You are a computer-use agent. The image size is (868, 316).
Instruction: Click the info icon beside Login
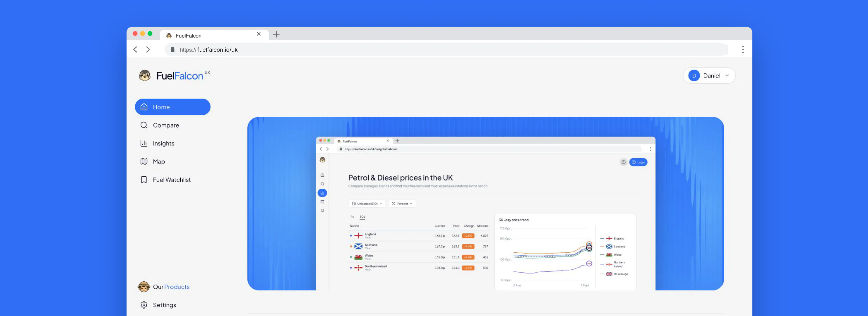click(x=623, y=162)
